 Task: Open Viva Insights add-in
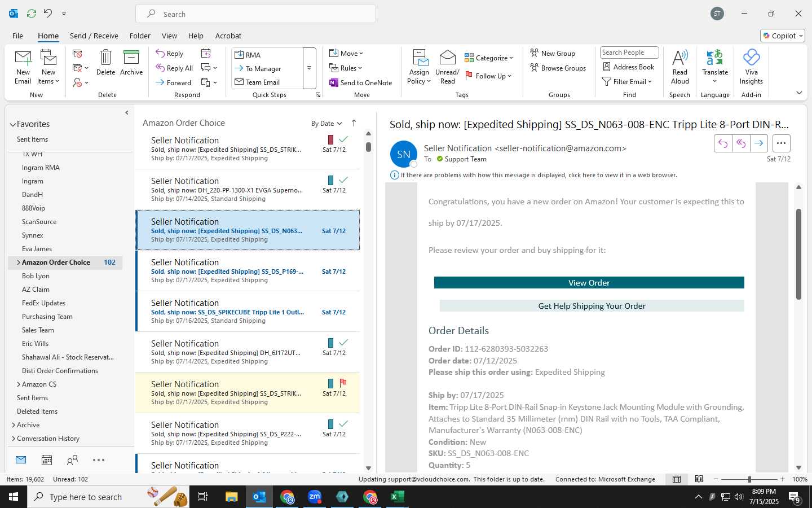(751, 67)
